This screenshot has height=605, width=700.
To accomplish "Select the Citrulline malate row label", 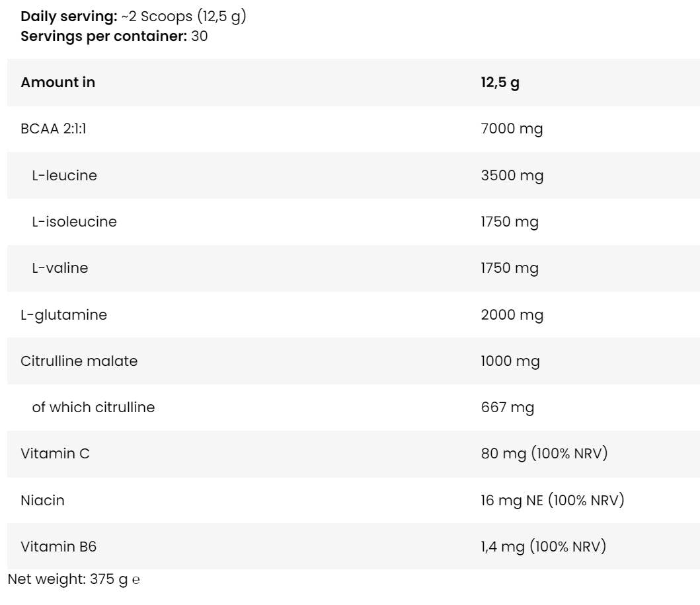I will tap(79, 361).
